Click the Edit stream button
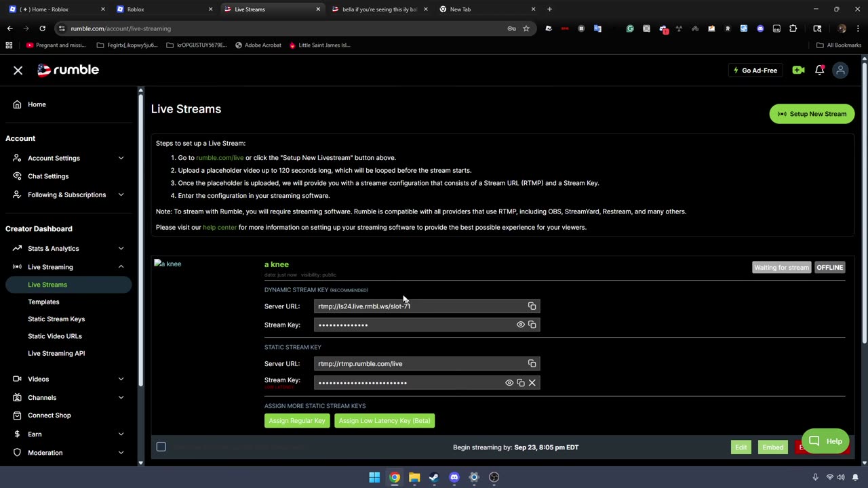Viewport: 868px width, 488px height. click(x=741, y=447)
